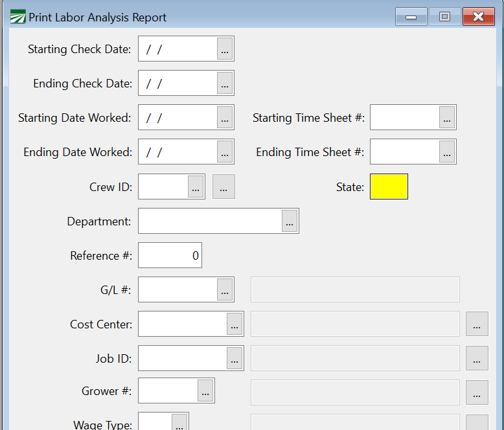Click the ellipsis inside Cost Center input
The height and width of the screenshot is (430, 504).
click(235, 324)
